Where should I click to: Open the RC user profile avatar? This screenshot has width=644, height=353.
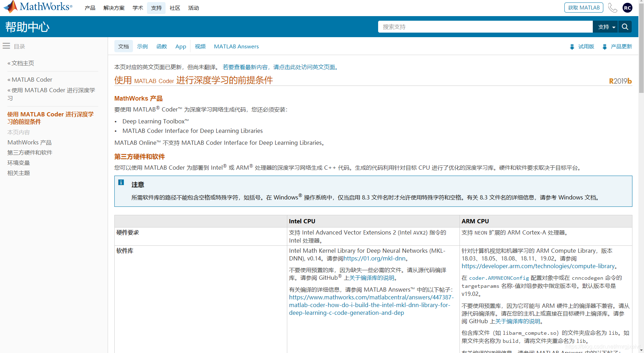(x=627, y=8)
